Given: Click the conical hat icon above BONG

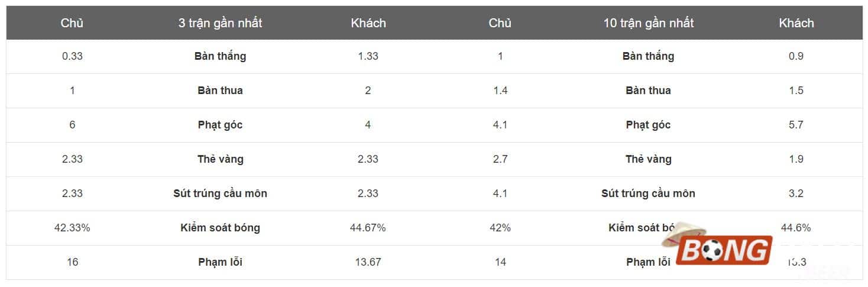Looking at the screenshot, I should click(685, 235).
